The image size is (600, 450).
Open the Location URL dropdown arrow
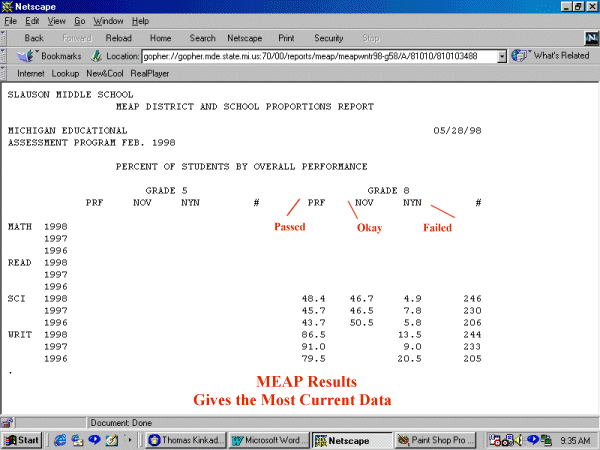[x=502, y=56]
